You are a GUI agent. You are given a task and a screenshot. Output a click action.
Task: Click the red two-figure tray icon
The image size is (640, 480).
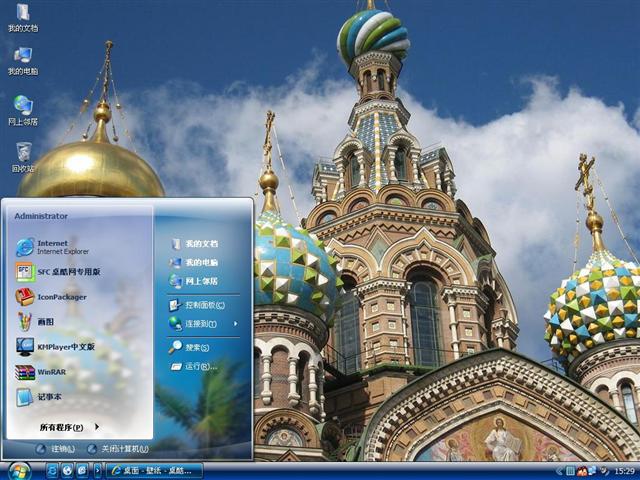(582, 471)
